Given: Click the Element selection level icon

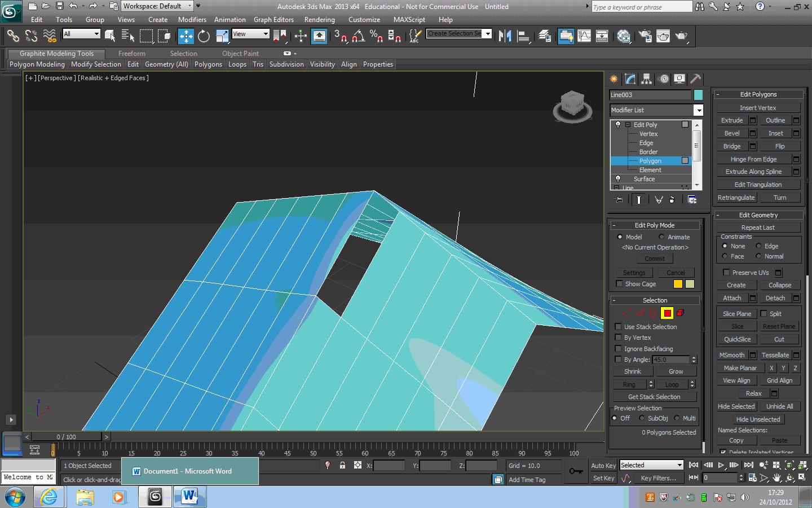Looking at the screenshot, I should coord(680,313).
